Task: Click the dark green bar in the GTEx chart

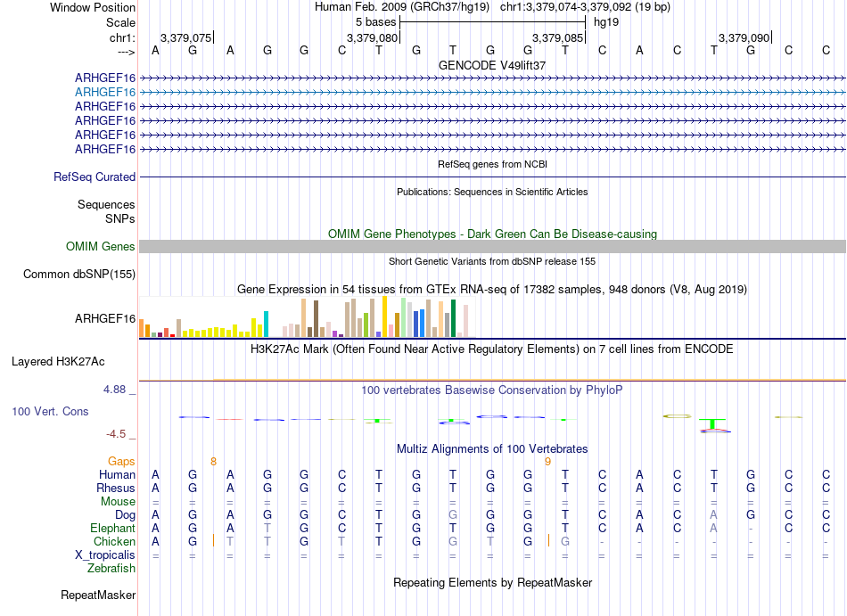Action: (453, 318)
